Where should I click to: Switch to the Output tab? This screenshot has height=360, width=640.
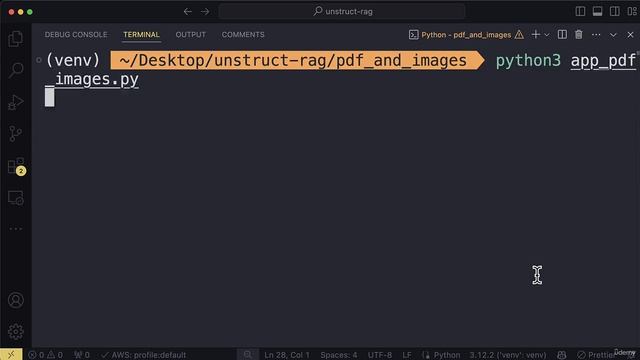click(x=191, y=35)
